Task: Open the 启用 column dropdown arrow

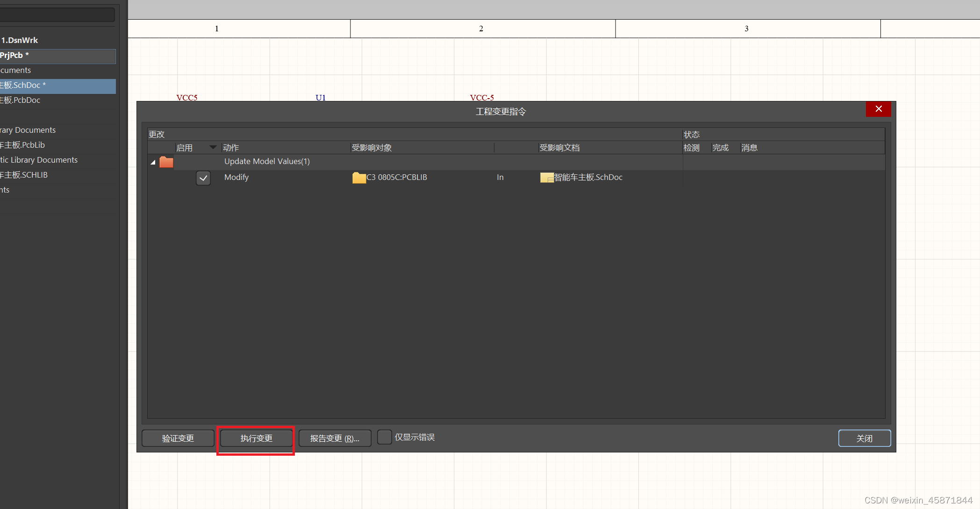Action: point(213,147)
